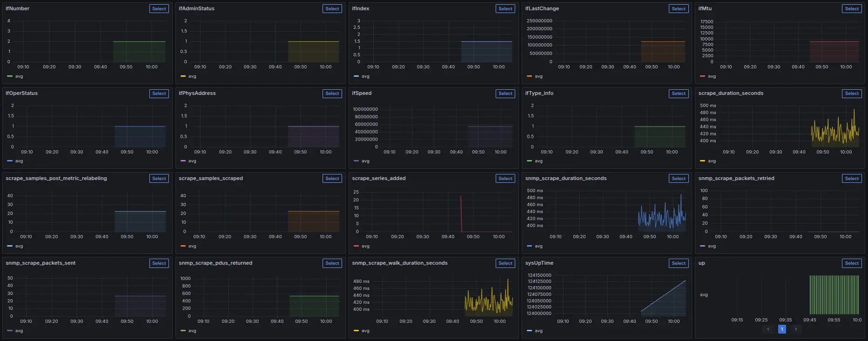868x341 pixels.
Task: Choose Select on snmp_scrape_packets_sent panel
Action: pos(159,263)
